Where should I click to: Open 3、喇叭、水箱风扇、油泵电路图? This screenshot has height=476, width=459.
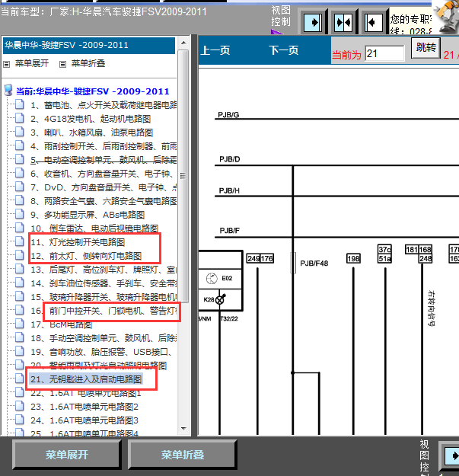(92, 133)
